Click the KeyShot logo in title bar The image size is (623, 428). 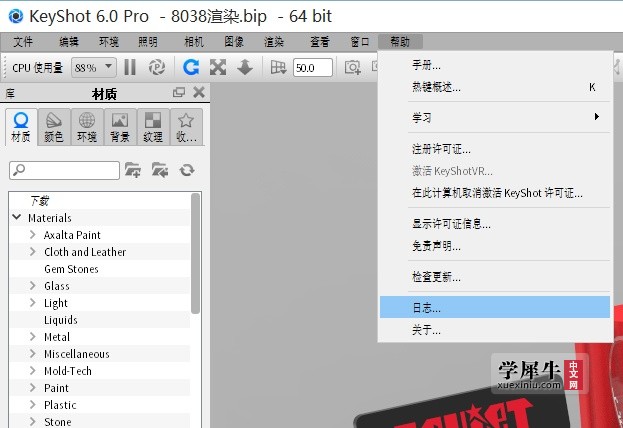(15, 16)
